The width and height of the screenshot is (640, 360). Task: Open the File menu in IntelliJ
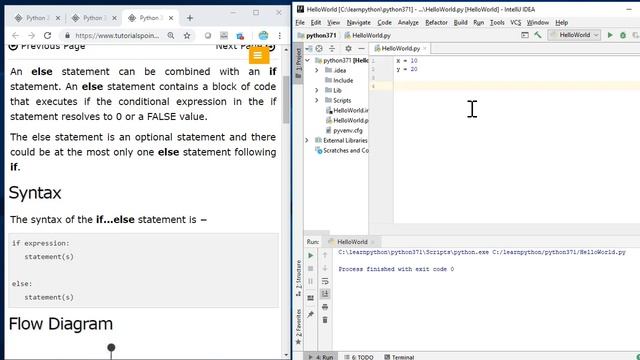(x=300, y=22)
